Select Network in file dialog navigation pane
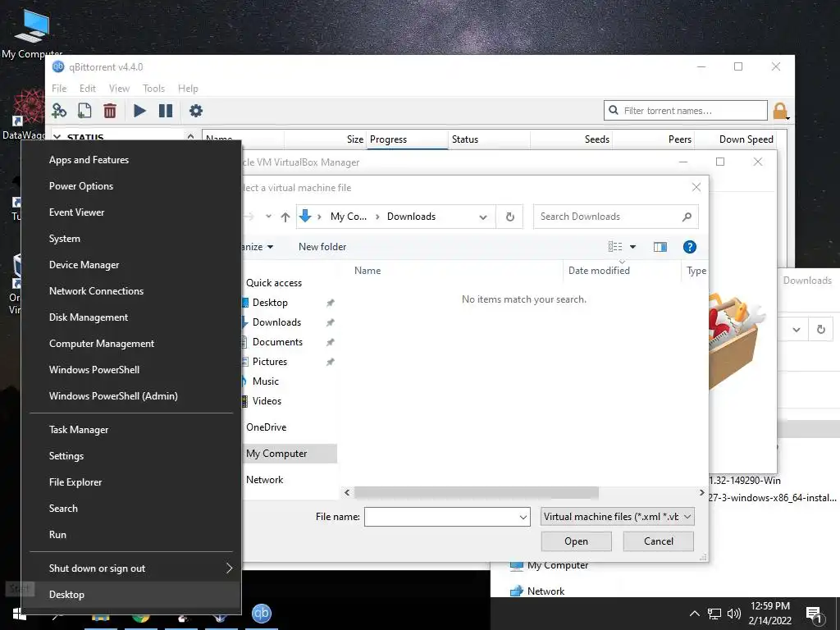Image resolution: width=840 pixels, height=630 pixels. point(265,479)
